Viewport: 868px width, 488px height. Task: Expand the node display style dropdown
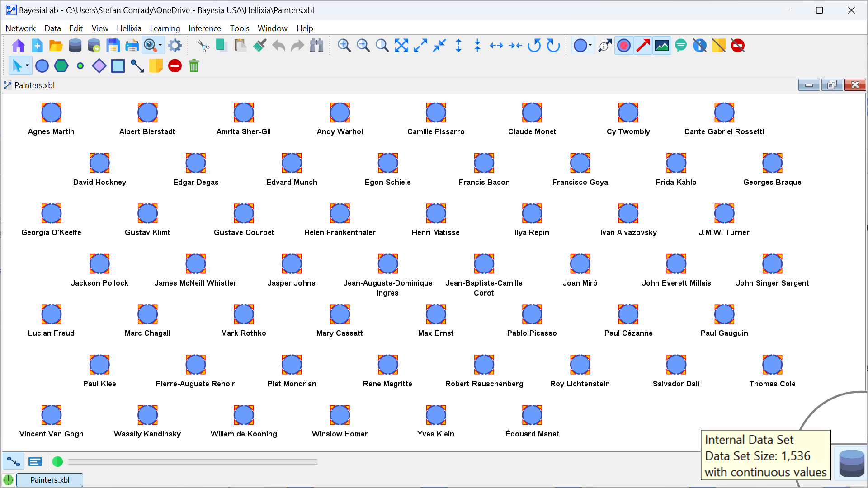tap(590, 46)
